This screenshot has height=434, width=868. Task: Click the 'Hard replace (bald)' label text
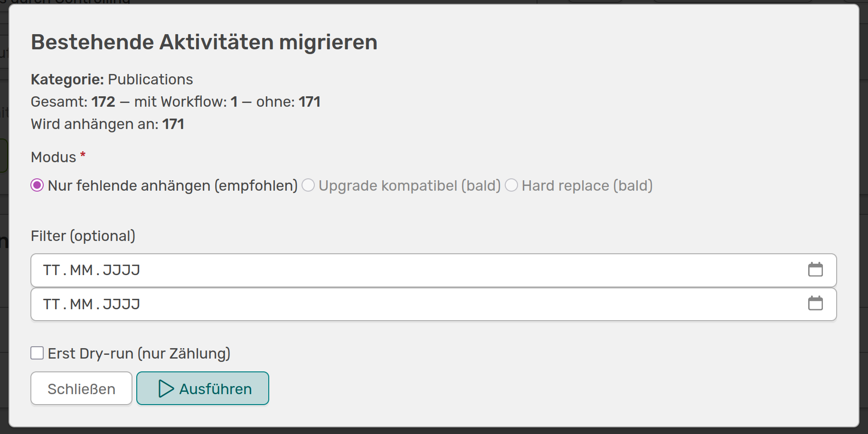tap(587, 186)
